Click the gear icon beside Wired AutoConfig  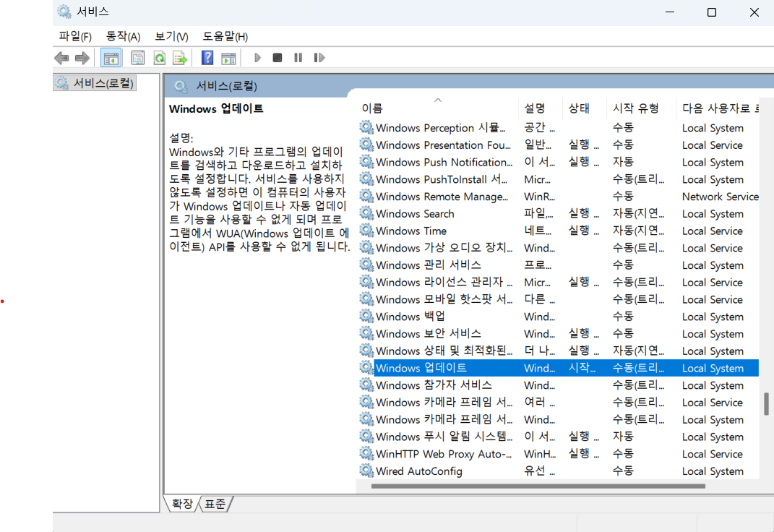366,471
